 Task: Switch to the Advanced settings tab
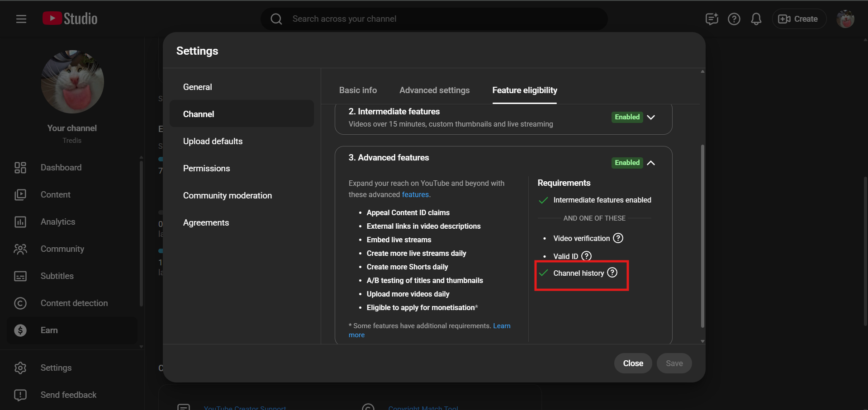(x=434, y=90)
